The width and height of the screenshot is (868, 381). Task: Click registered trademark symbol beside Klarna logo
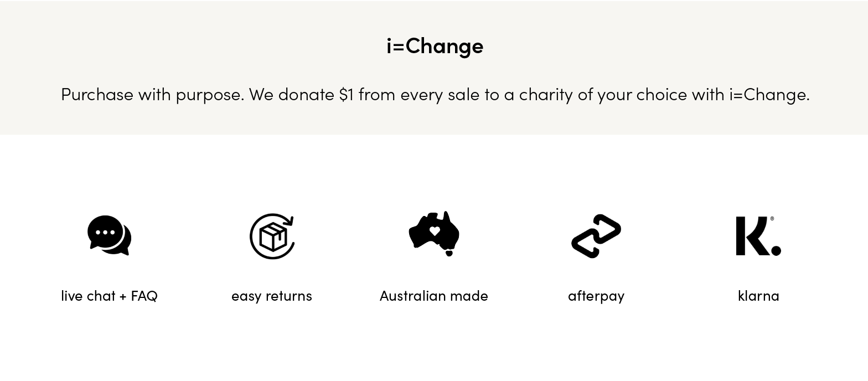point(772,219)
